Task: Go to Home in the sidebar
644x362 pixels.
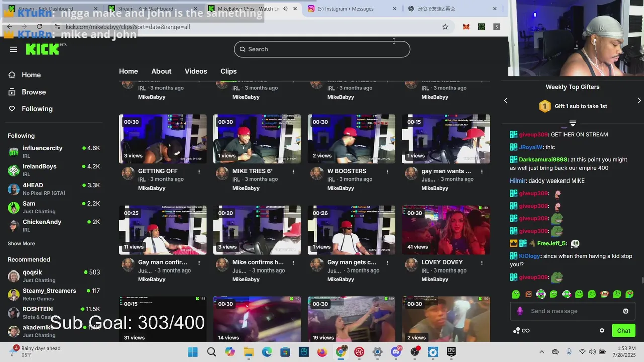Action: 31,75
